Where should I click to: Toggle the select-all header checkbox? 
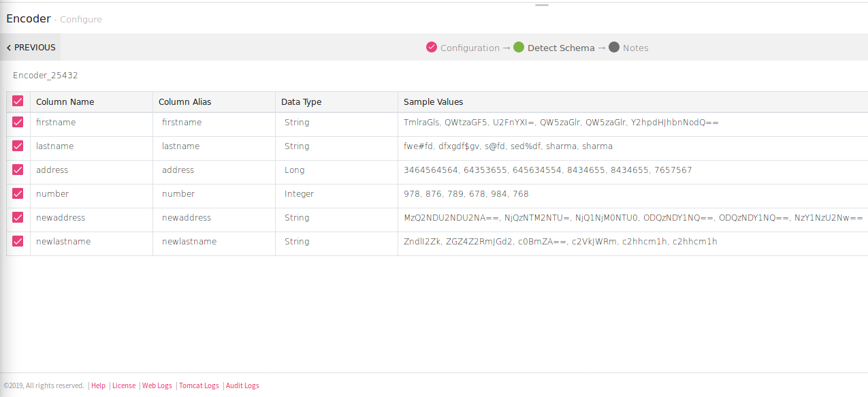coord(18,101)
